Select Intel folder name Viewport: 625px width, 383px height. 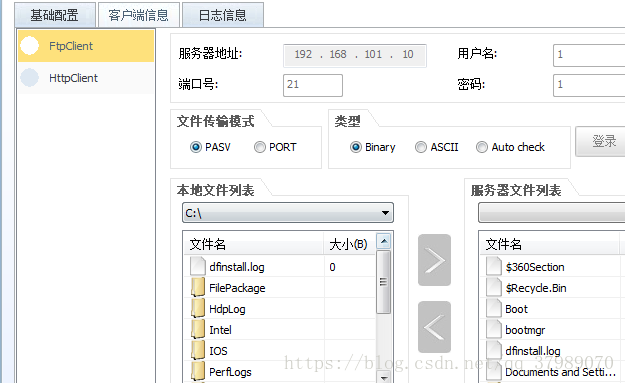[220, 330]
